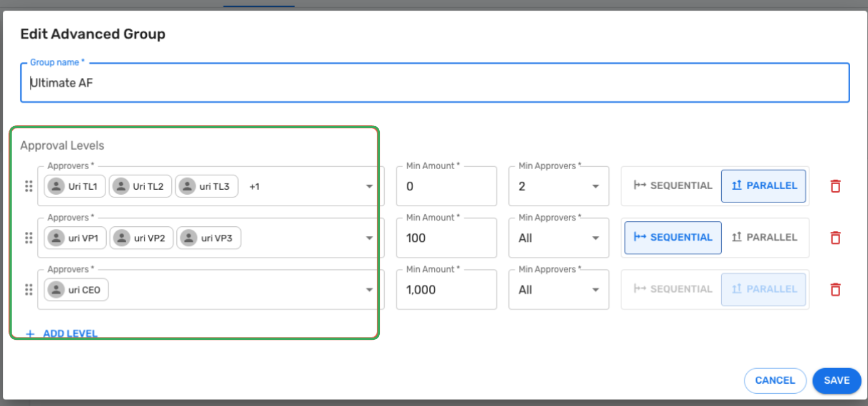Click the Min Amount field showing 1,000
The image size is (868, 406).
pos(447,290)
